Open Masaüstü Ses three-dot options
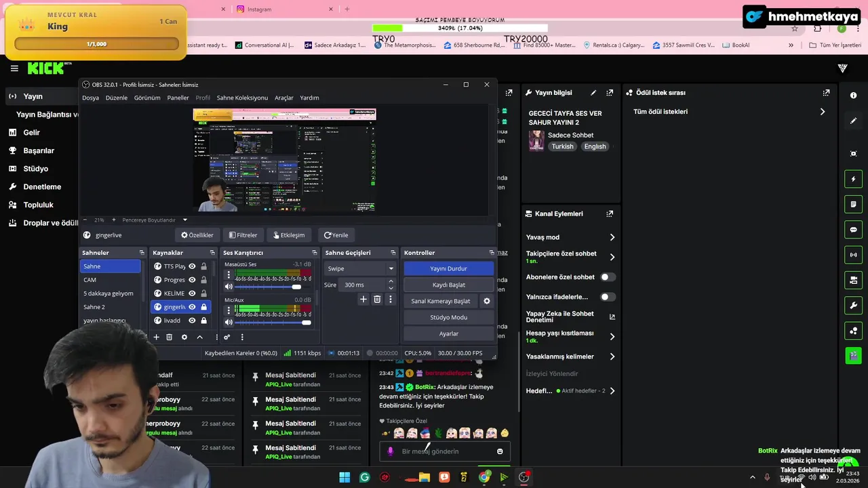This screenshot has height=488, width=868. pos(229,275)
